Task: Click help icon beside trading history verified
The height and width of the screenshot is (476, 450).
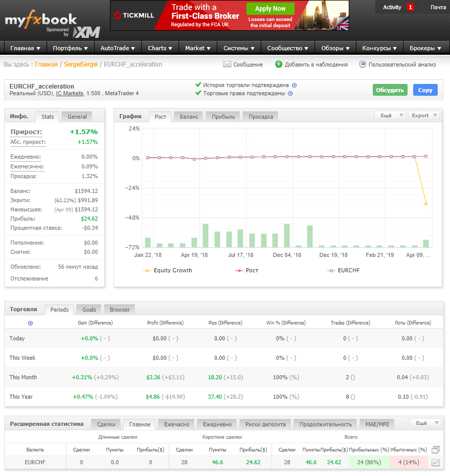Action: click(x=294, y=85)
